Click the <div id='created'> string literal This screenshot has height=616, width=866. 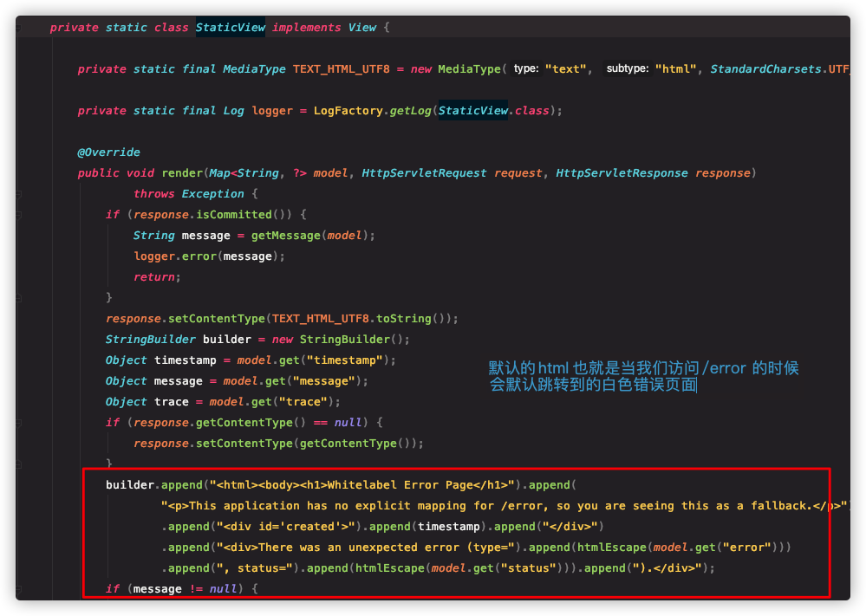(286, 527)
